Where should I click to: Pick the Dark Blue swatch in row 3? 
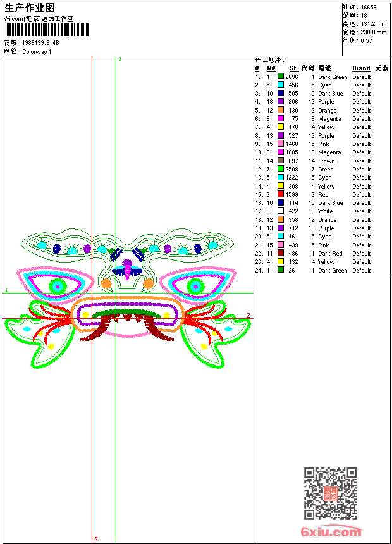tap(281, 93)
